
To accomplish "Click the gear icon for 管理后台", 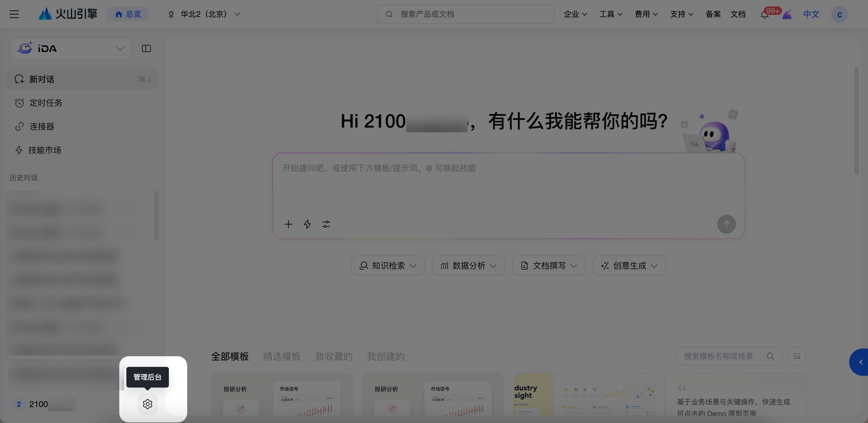I will (x=147, y=404).
